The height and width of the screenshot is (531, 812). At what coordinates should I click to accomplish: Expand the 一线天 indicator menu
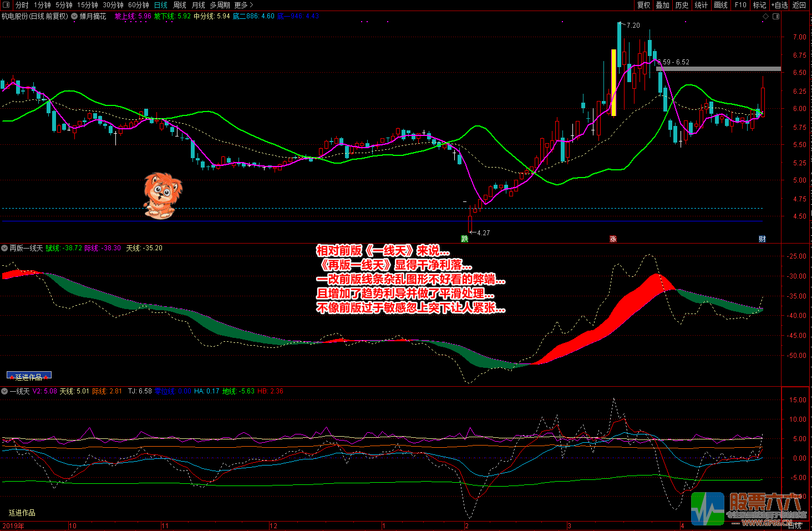[x=5, y=392]
